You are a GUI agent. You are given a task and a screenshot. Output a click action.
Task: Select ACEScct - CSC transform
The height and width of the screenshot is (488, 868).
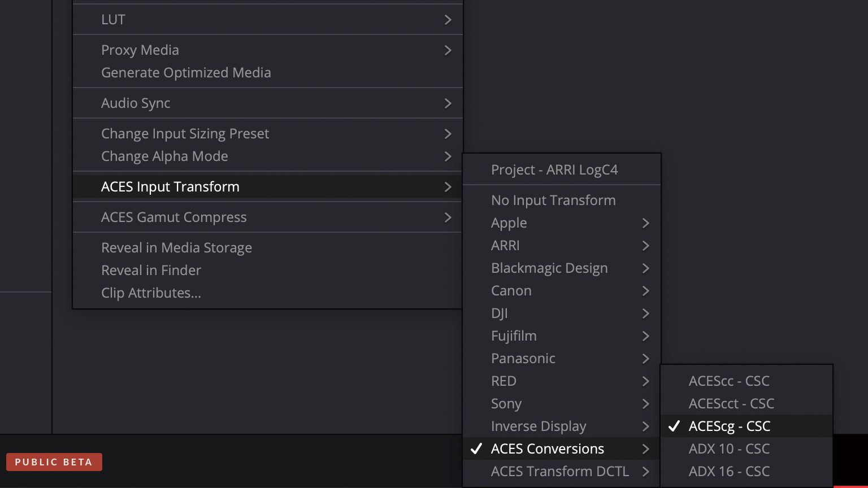click(747, 404)
